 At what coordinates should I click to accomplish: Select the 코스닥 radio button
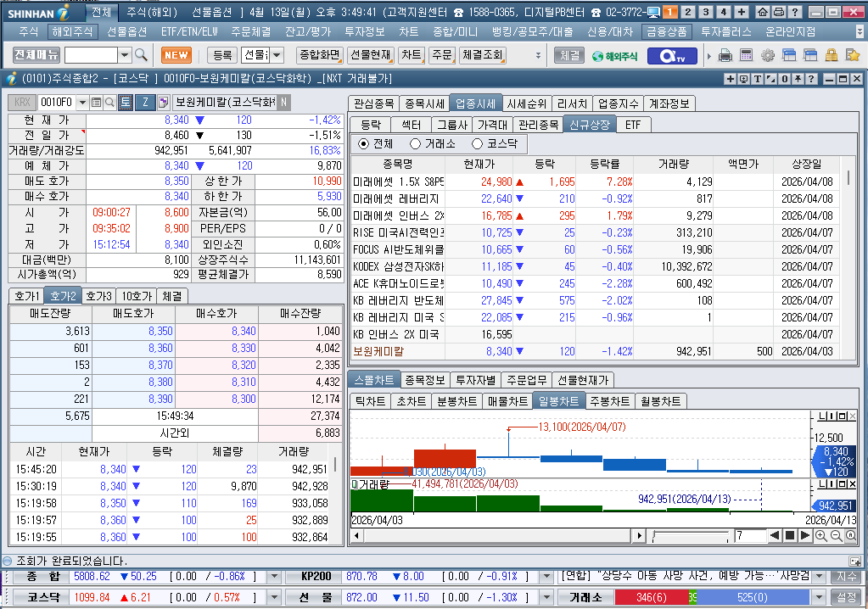click(x=477, y=144)
